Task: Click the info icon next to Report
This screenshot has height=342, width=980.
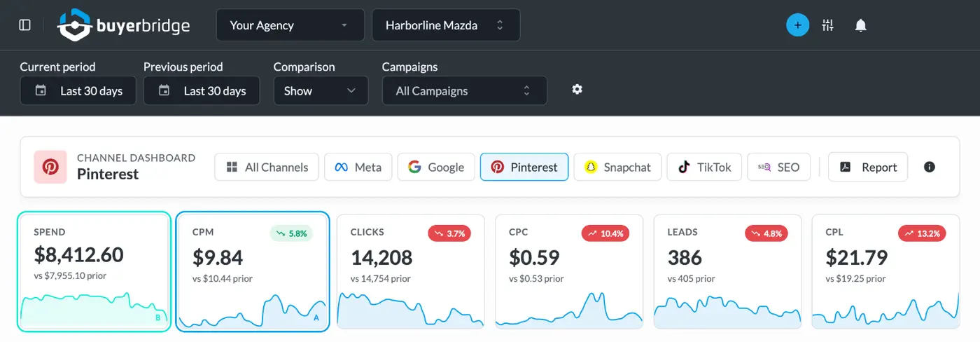Action: 930,167
